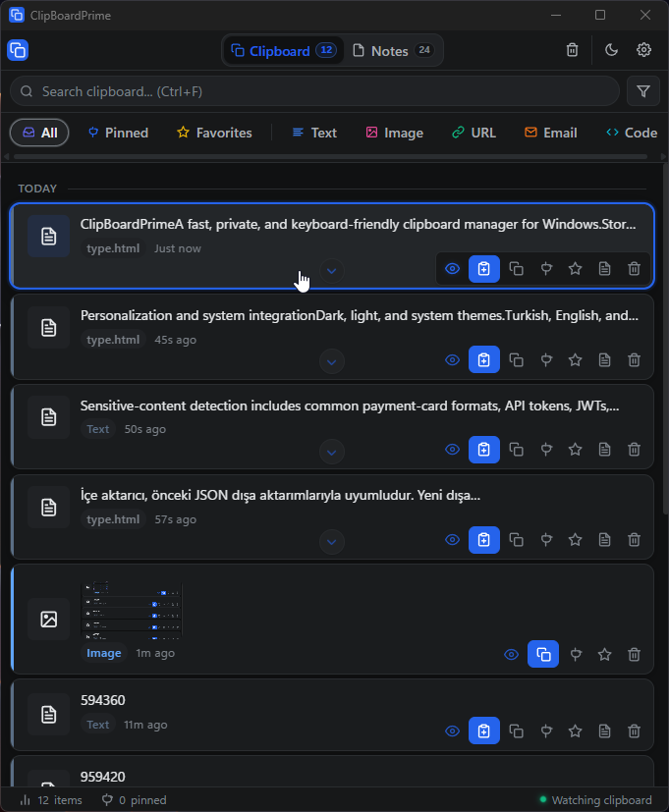Screen dimensions: 669x812
Task: Copy the ClipBoardPrimeA item
Action: pos(516,269)
